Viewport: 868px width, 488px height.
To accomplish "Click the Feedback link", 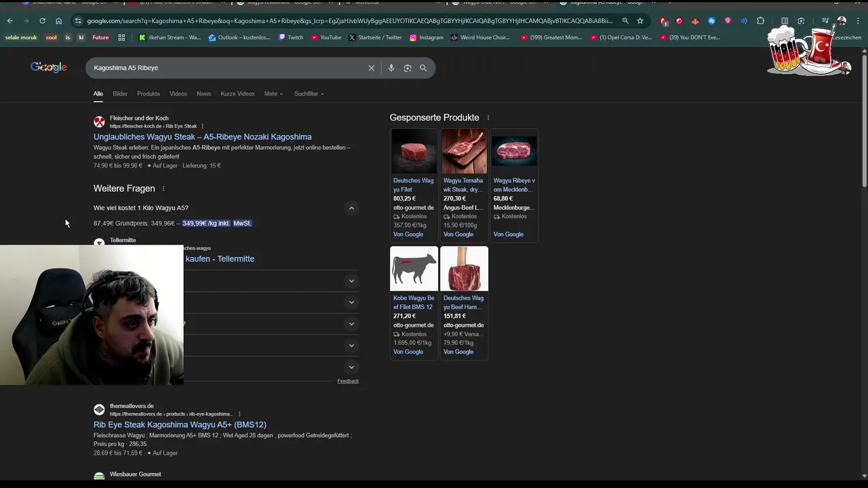I will (348, 381).
